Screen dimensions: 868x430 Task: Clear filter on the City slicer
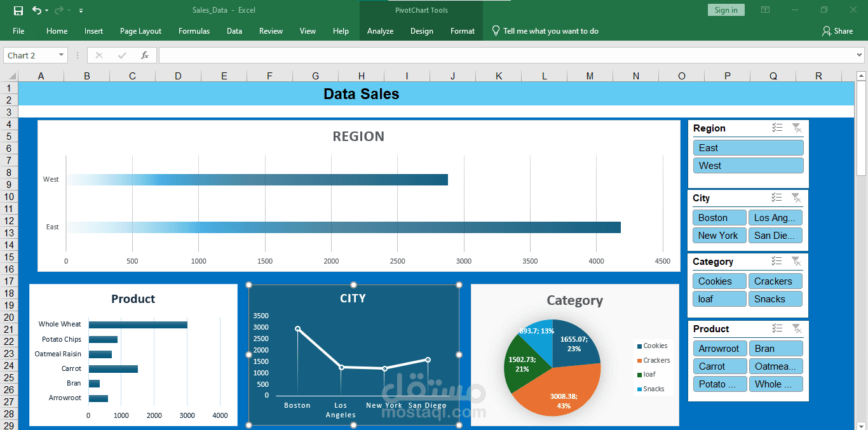click(x=796, y=198)
